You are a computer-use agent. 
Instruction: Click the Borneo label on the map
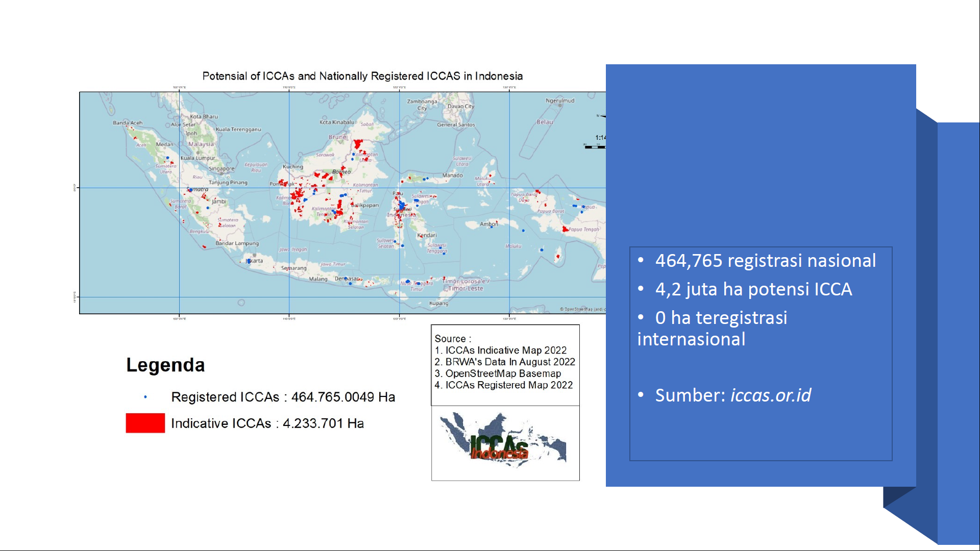[x=341, y=172]
